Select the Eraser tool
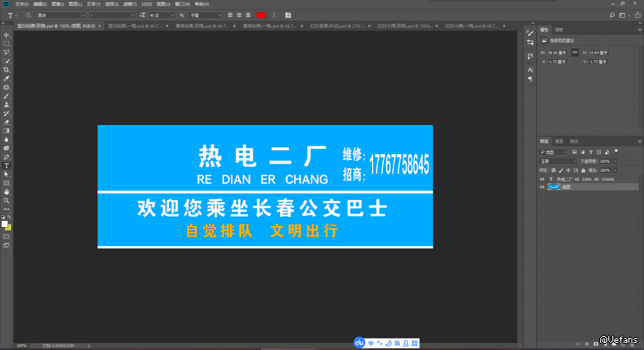Screen dimensions: 644x350 pyautogui.click(x=7, y=122)
